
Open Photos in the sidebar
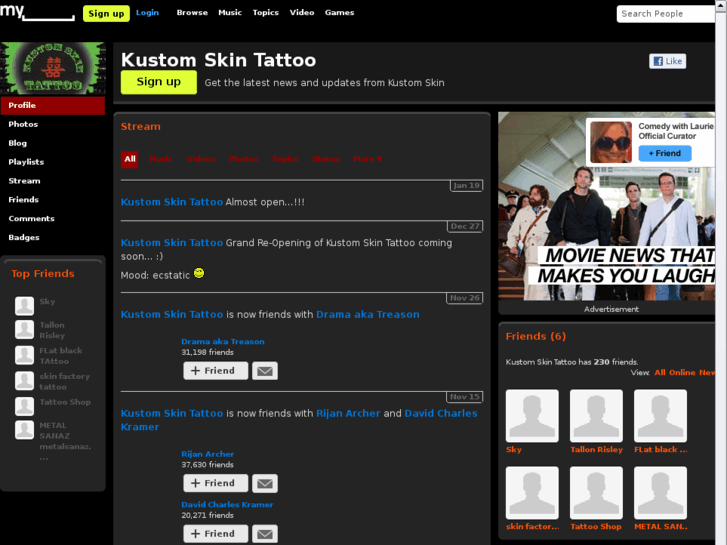[23, 124]
